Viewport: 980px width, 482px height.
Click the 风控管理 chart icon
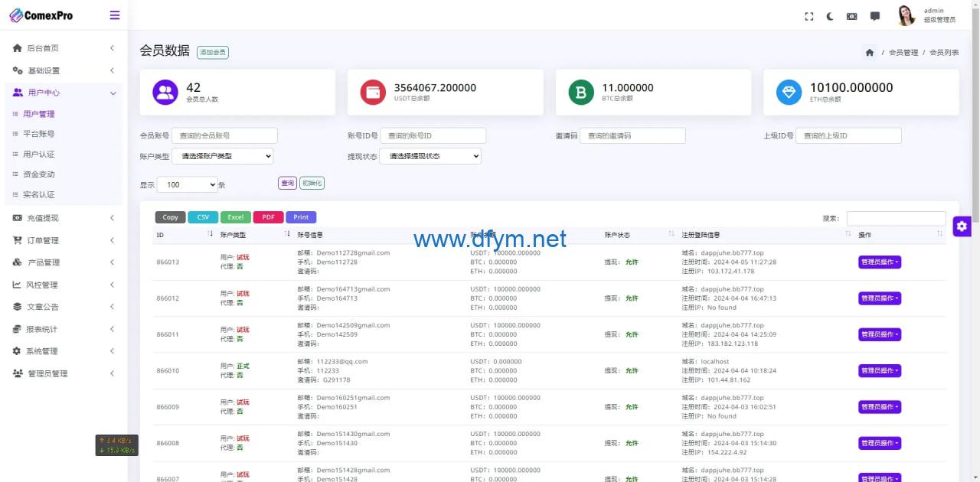[x=18, y=285]
